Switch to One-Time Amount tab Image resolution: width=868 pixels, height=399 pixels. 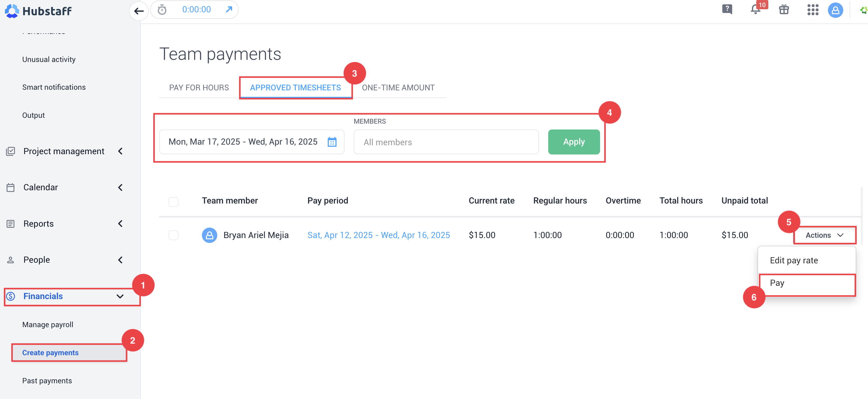[398, 88]
